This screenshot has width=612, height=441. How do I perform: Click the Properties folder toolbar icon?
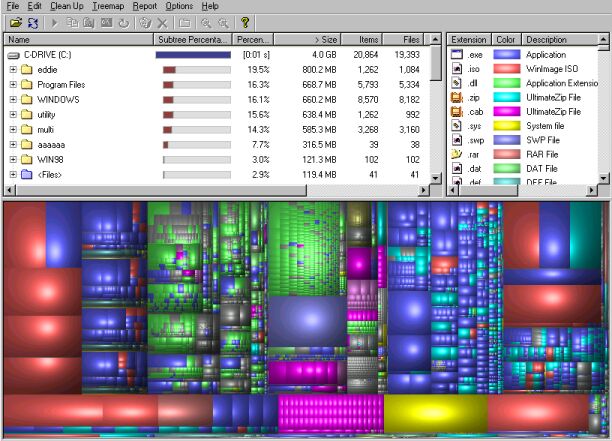click(185, 23)
